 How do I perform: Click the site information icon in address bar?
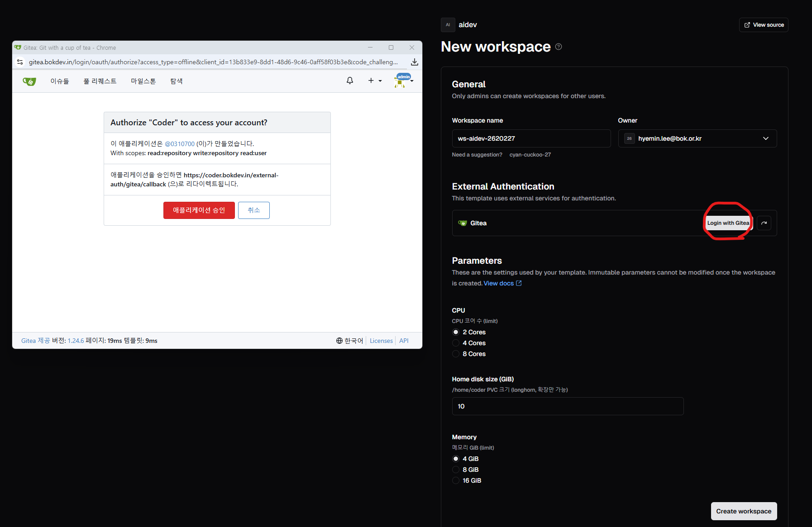click(20, 62)
